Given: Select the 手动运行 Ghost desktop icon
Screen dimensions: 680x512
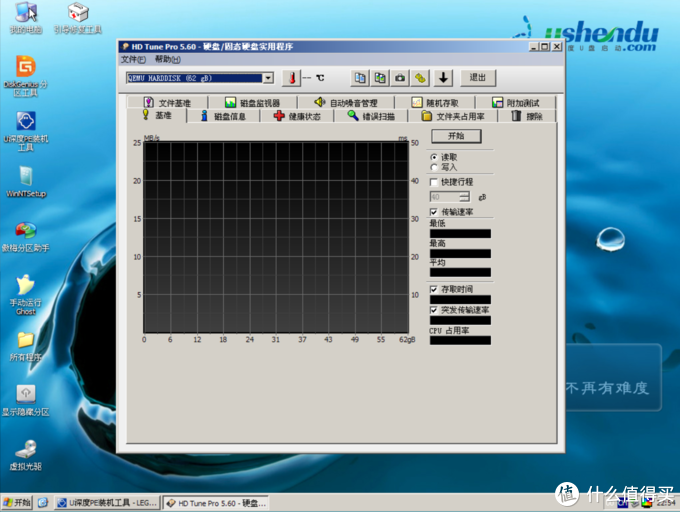Looking at the screenshot, I should coord(25,290).
